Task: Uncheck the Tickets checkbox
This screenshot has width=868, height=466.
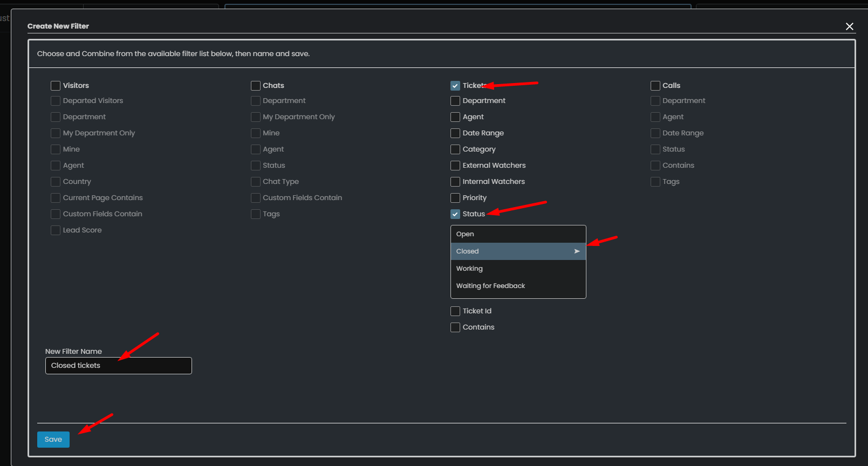Action: click(x=455, y=86)
